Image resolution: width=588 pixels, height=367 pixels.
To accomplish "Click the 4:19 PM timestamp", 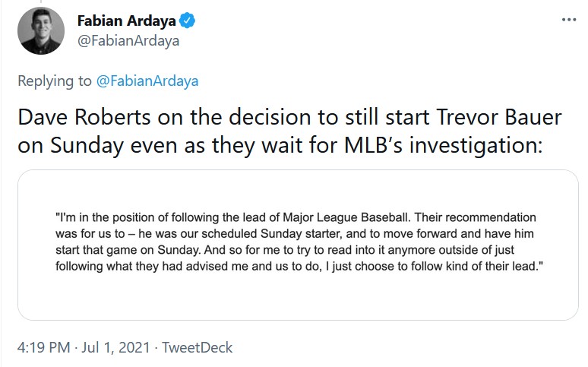I will (45, 347).
